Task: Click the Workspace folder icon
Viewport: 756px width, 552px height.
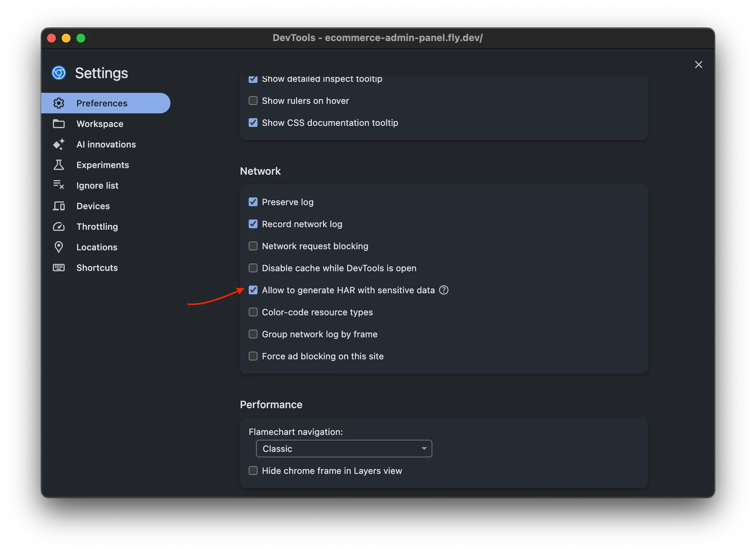Action: pyautogui.click(x=59, y=124)
